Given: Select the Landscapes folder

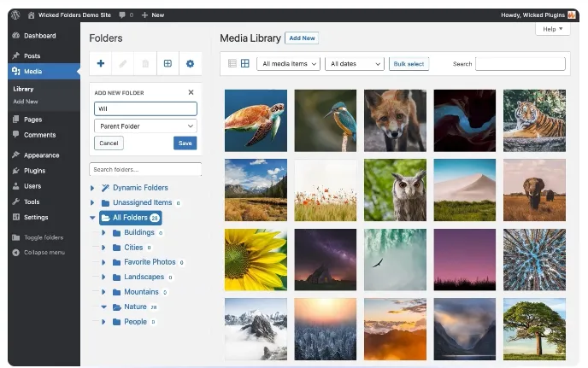Looking at the screenshot, I should click(142, 277).
